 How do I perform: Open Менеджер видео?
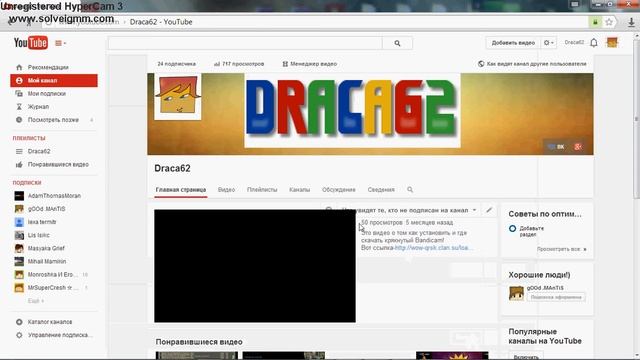pyautogui.click(x=310, y=64)
